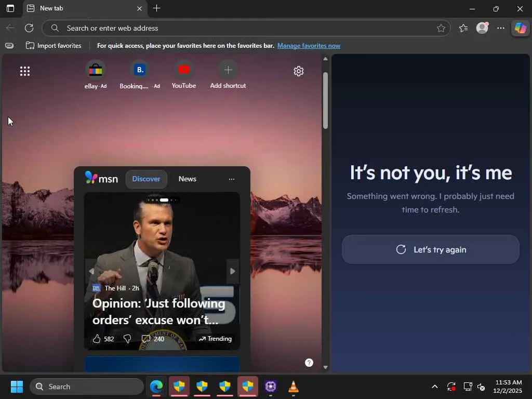Viewport: 532px width, 399px height.
Task: Open the msn feed more options ellipsis
Action: (231, 179)
